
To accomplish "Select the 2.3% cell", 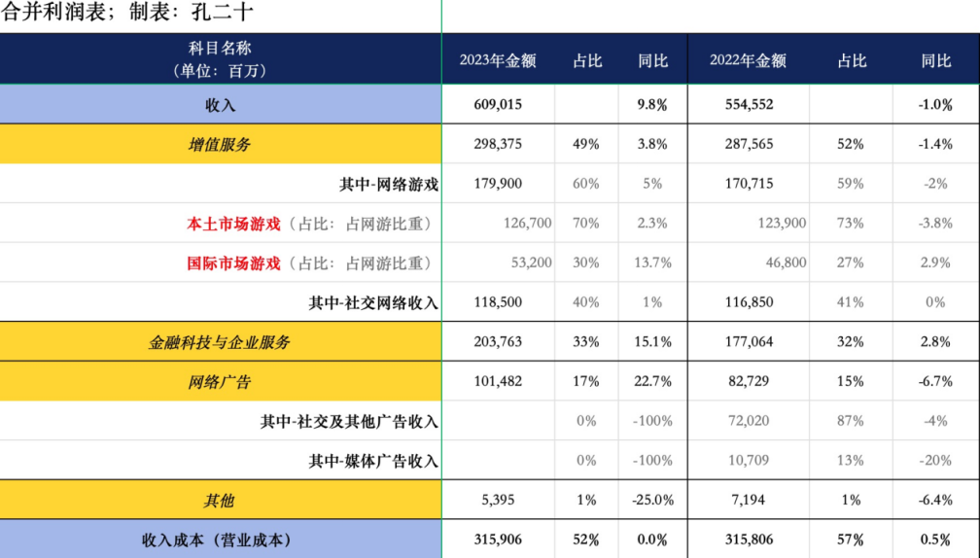I will tap(651, 223).
